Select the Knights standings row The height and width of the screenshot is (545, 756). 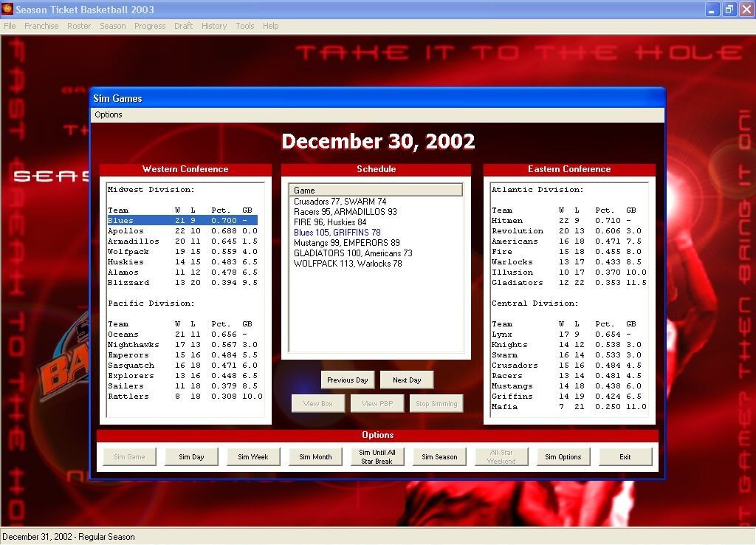tap(569, 345)
